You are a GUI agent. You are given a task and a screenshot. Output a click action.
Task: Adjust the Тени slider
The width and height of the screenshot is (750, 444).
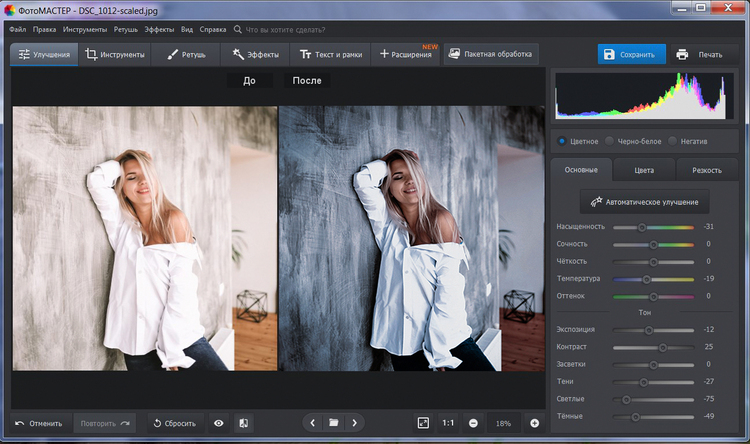pos(653,382)
